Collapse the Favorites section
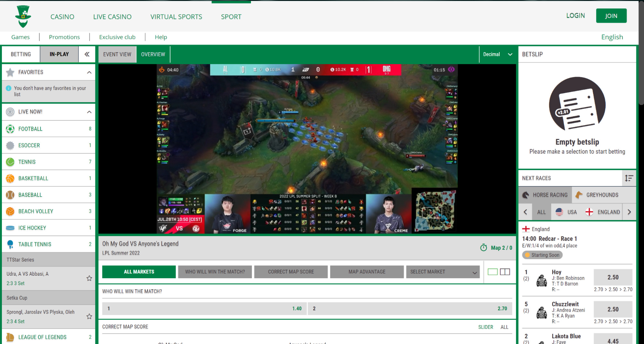 tap(89, 72)
